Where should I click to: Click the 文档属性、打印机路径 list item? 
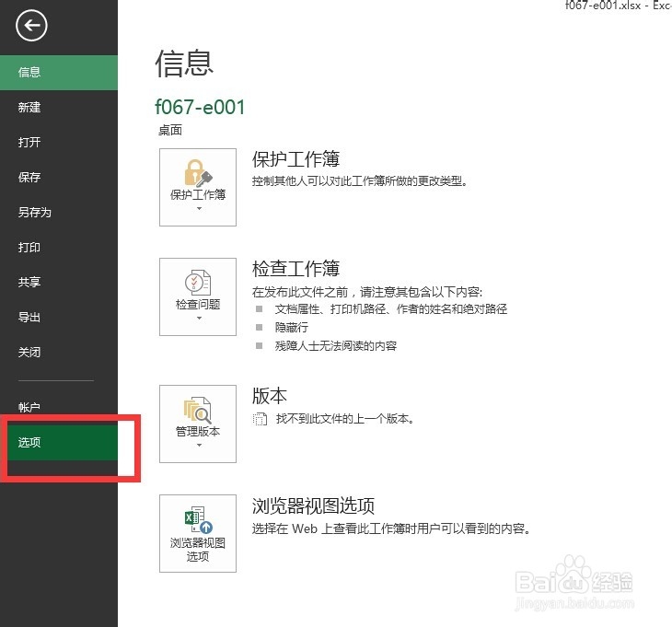[x=391, y=309]
